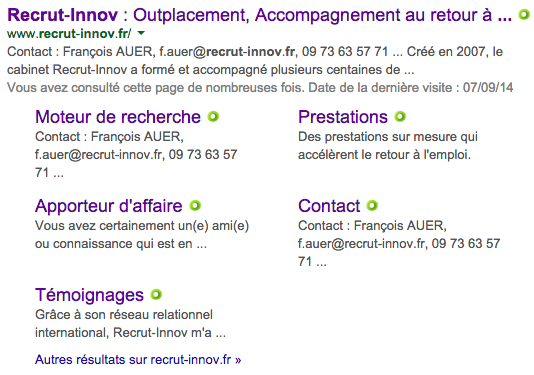Click green circle icon next to Prestations

click(400, 116)
